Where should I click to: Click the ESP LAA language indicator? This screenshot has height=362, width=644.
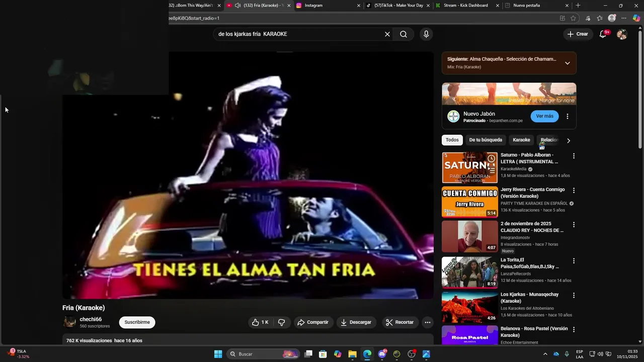(x=580, y=354)
